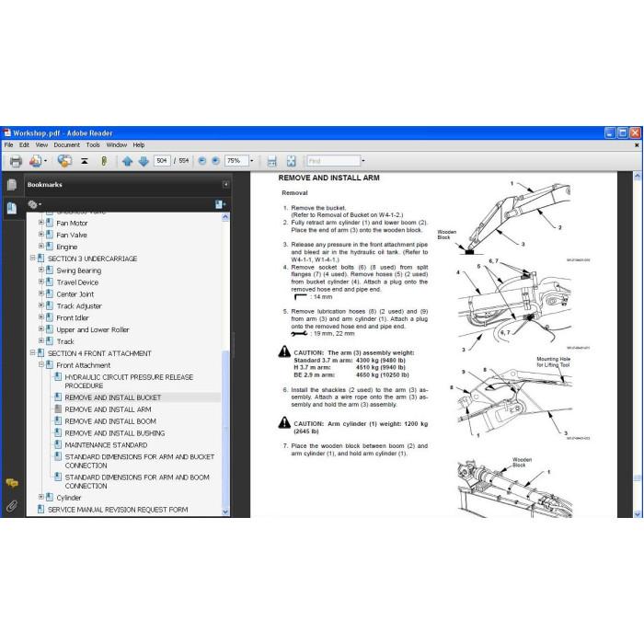Expand the Fan Motor bookmark

point(41,223)
